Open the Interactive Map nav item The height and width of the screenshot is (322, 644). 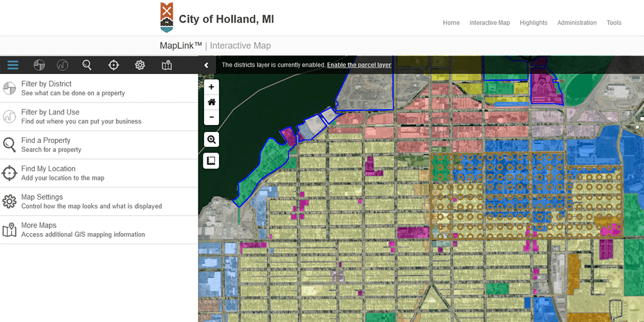[x=489, y=23]
